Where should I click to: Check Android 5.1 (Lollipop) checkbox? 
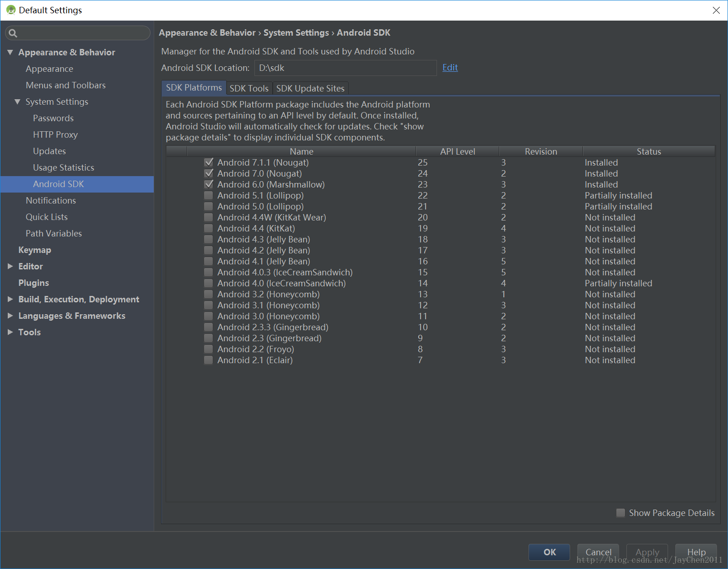(x=209, y=195)
